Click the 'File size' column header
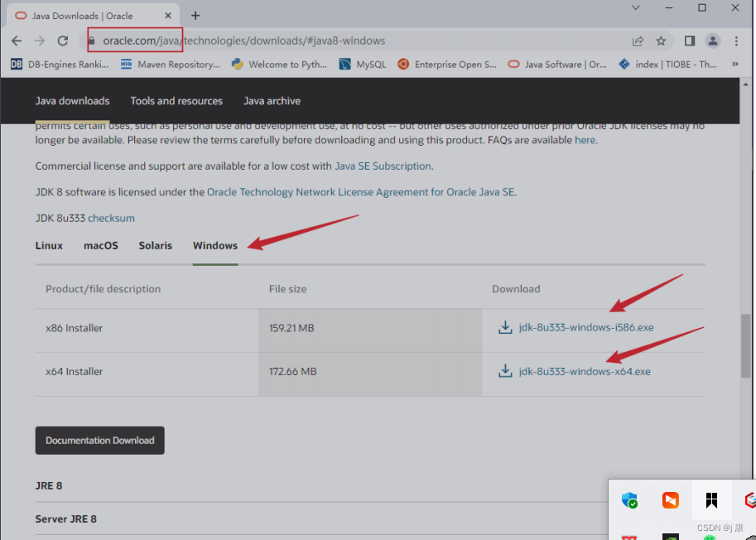Screen dimensions: 756x540 288,289
